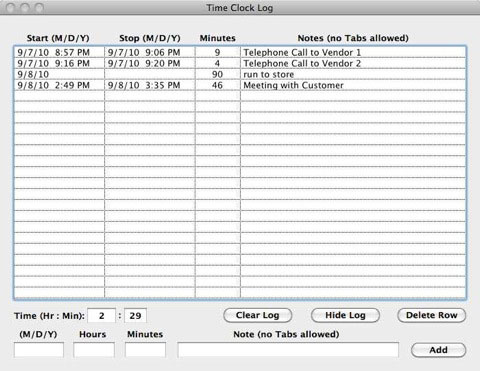This screenshot has height=371, width=480.
Task: Select the run to store row
Action: tap(240, 74)
